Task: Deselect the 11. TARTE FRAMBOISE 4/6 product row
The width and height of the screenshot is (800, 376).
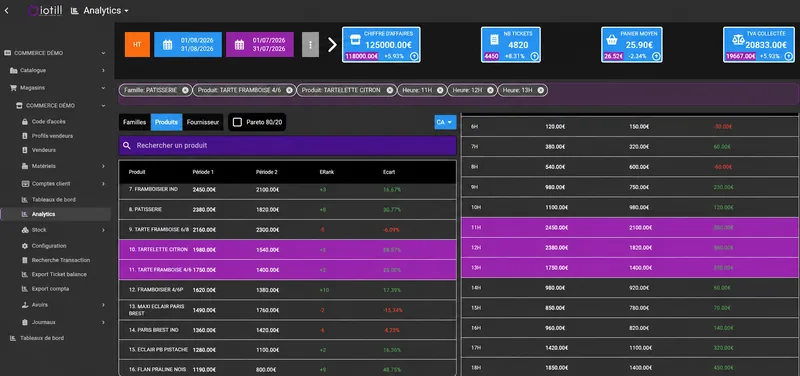Action: (287, 269)
